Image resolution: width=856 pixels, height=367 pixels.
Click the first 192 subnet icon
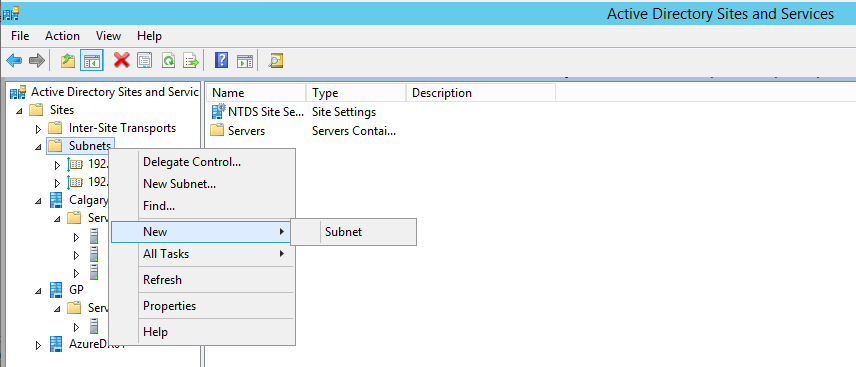tap(75, 164)
